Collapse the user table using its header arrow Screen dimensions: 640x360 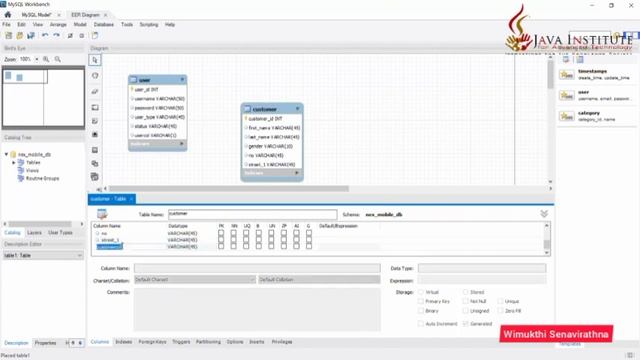pyautogui.click(x=182, y=79)
